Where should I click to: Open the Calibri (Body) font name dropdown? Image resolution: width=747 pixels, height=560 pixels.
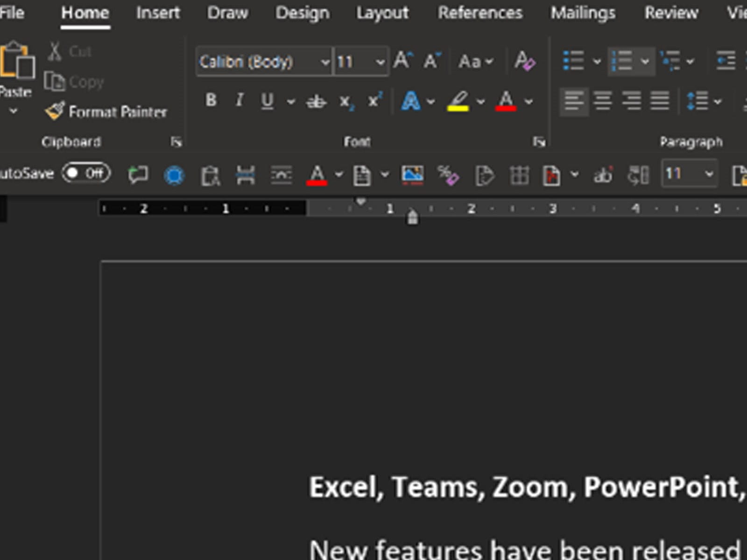325,62
